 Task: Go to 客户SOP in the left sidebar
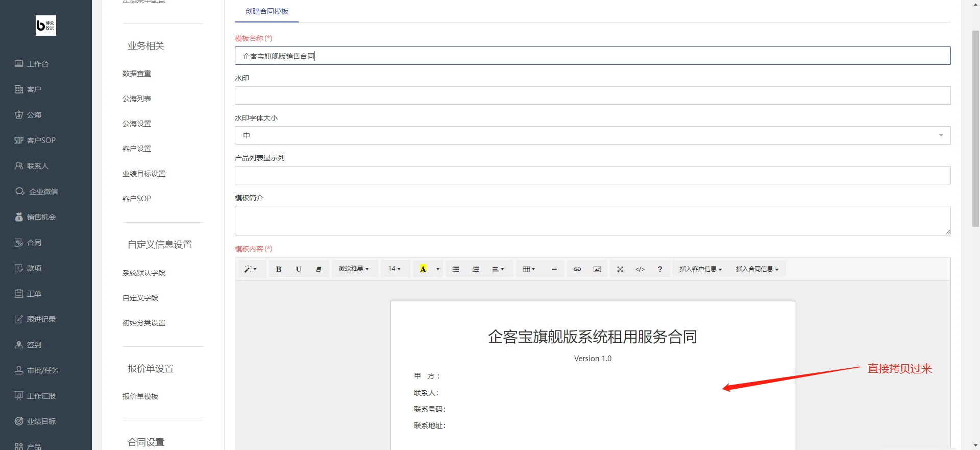[x=41, y=140]
